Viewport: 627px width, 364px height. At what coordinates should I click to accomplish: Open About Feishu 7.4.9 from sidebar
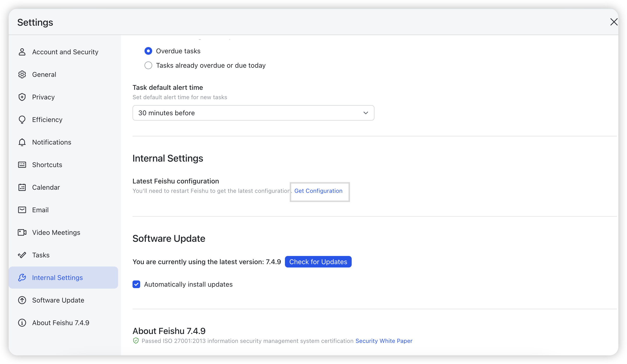(61, 322)
